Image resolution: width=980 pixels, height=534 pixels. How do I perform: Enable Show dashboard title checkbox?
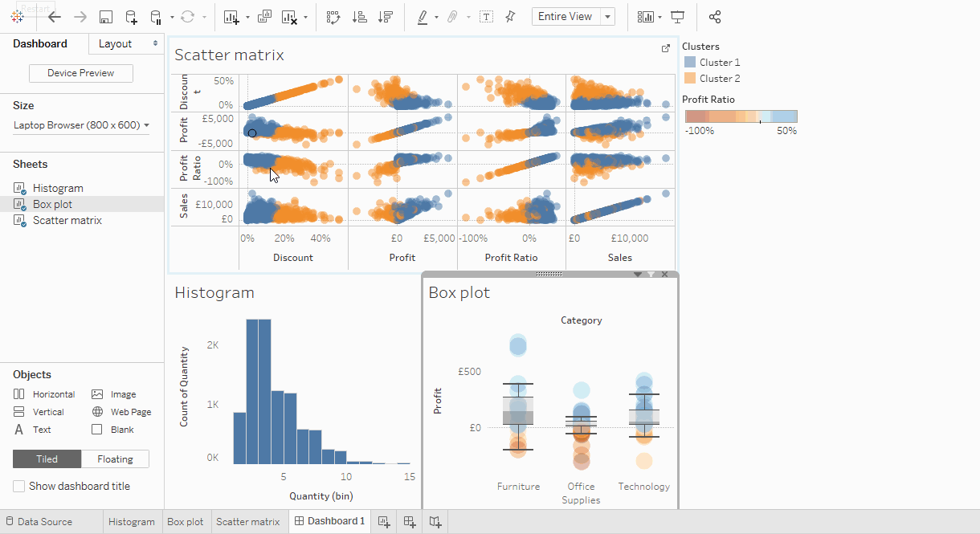[x=18, y=487]
